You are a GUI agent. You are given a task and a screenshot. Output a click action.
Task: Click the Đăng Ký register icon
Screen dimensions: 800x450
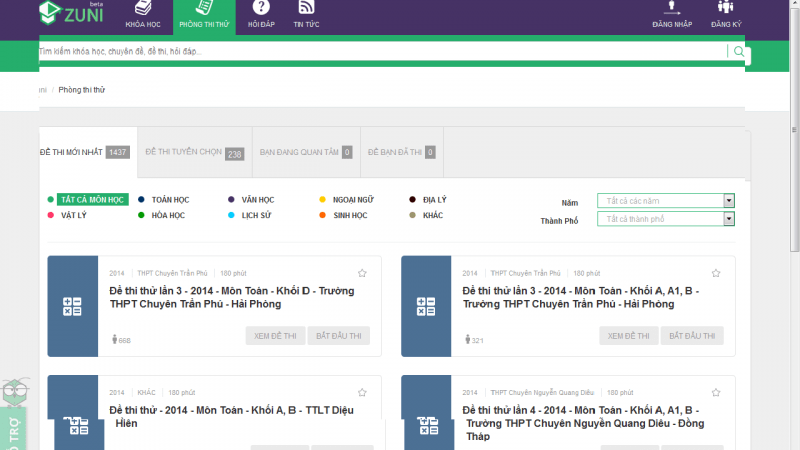[x=726, y=7]
